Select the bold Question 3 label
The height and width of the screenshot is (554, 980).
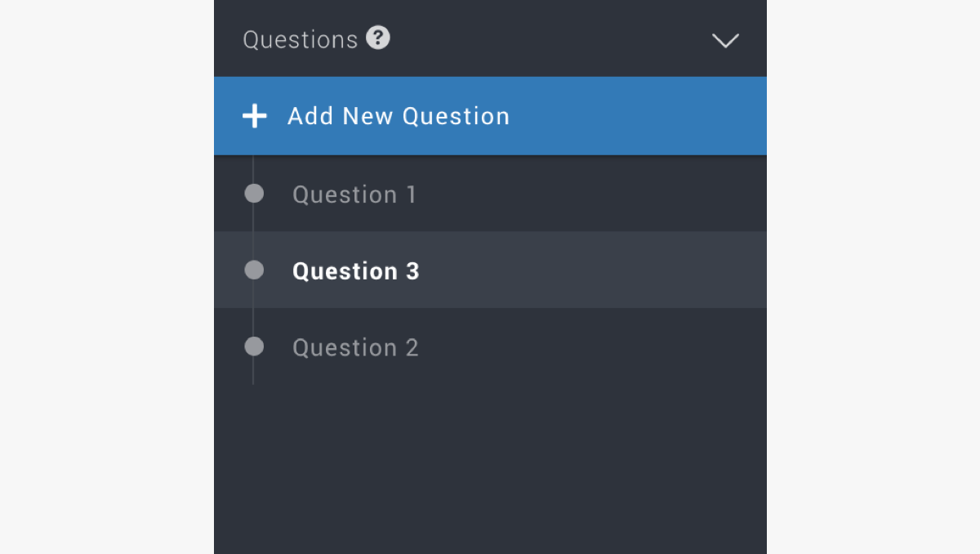coord(356,271)
